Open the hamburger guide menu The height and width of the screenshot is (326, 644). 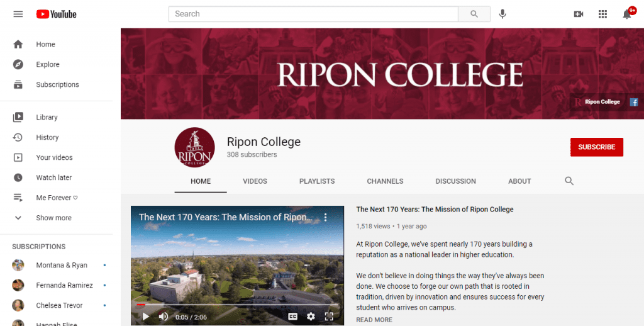(18, 14)
